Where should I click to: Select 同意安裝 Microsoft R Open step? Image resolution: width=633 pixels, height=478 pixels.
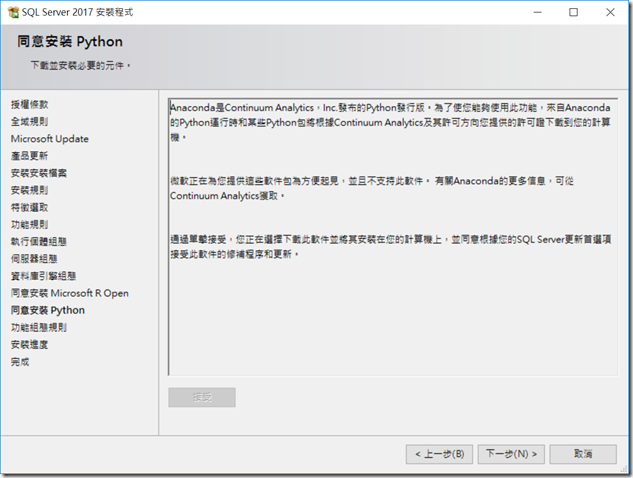tap(70, 293)
